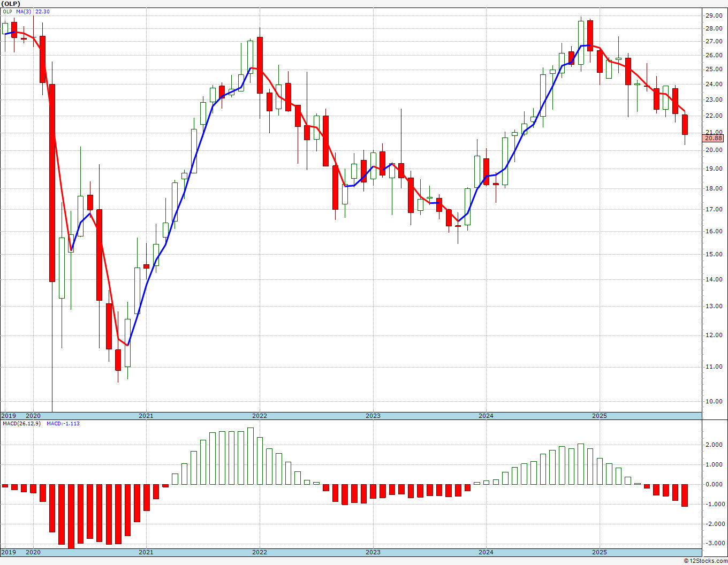728x565 pixels.
Task: Click the 23.00 price axis label
Action: 714,100
